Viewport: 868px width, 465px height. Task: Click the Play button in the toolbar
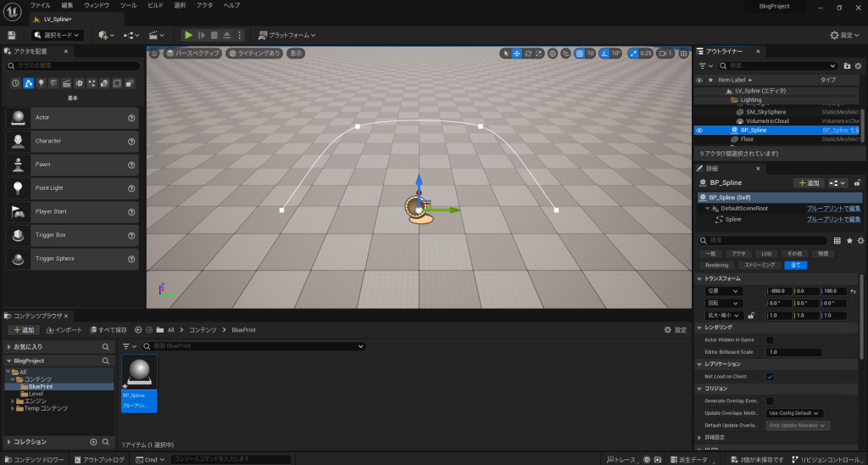188,35
